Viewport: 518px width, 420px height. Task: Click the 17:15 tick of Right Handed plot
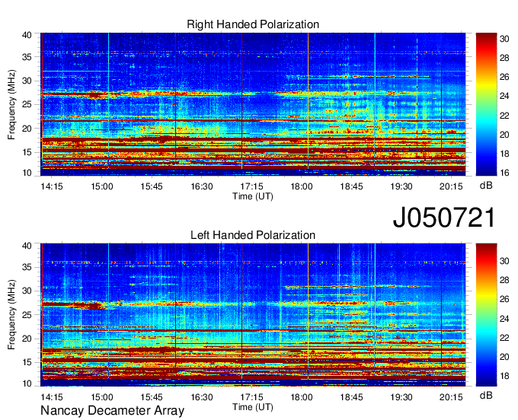[251, 186]
